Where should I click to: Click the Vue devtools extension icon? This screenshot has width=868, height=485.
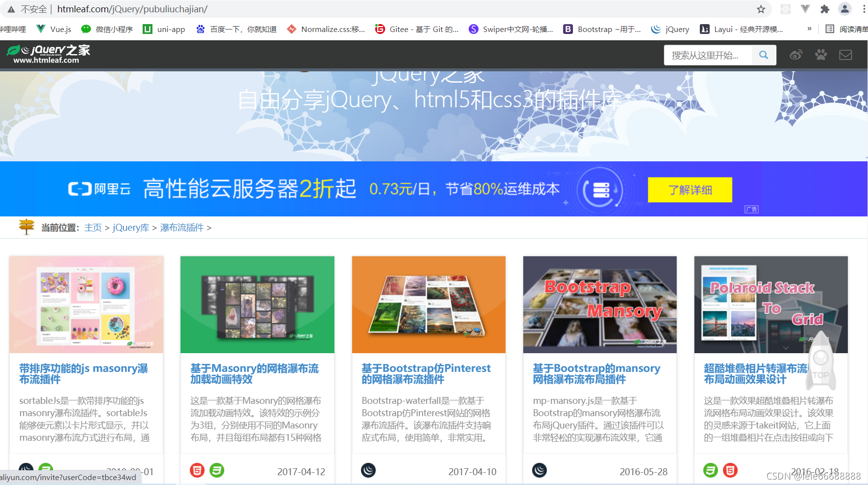805,9
